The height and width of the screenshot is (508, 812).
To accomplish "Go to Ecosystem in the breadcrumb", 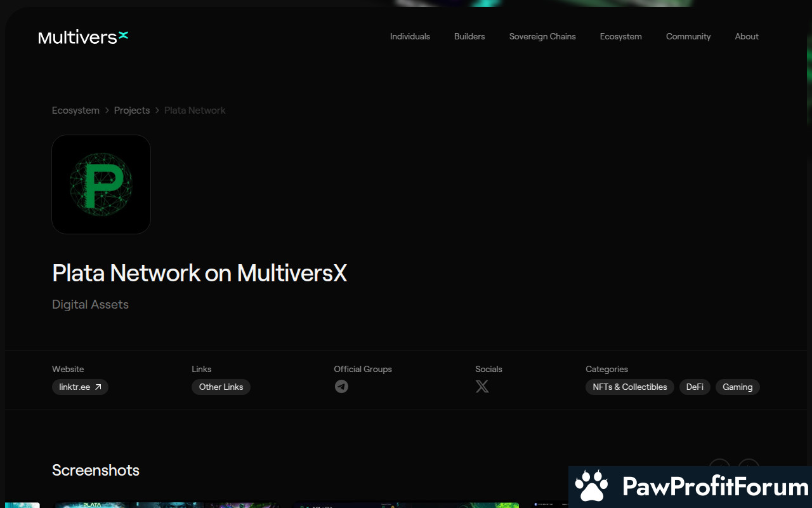I will click(75, 110).
